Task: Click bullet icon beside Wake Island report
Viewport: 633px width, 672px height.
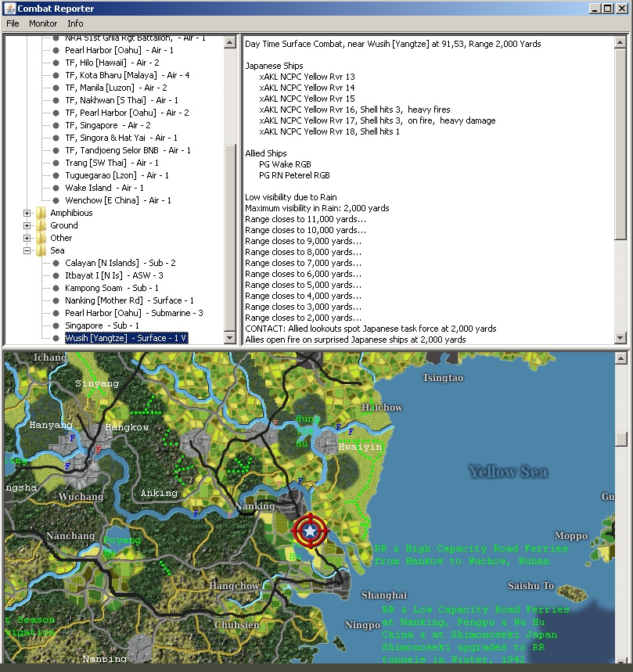Action: [56, 188]
